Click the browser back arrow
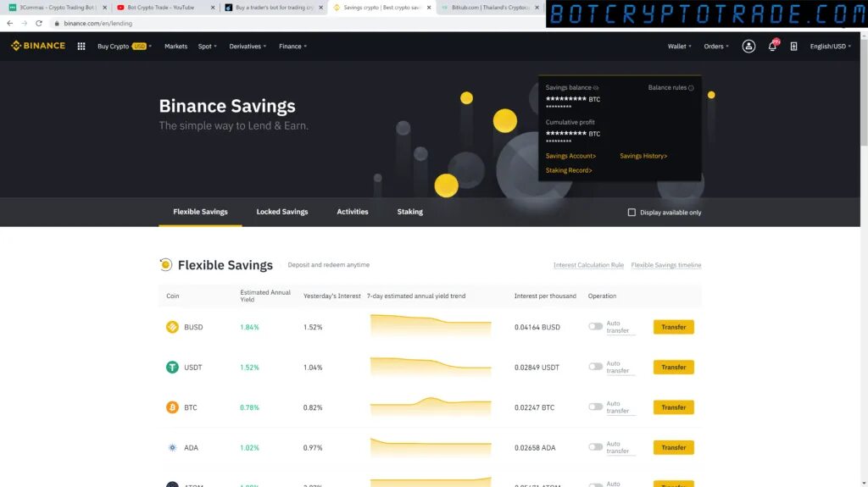868x487 pixels. pyautogui.click(x=10, y=23)
